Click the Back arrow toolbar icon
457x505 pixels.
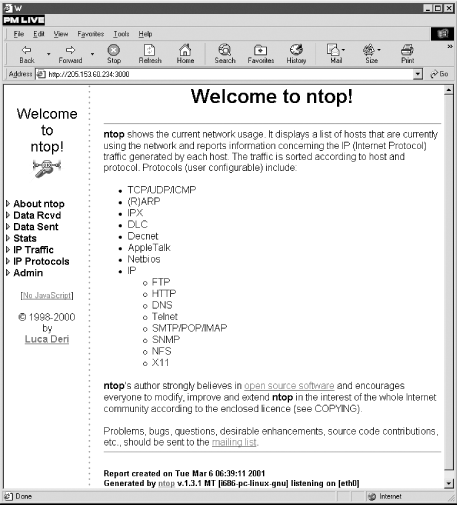pos(26,50)
